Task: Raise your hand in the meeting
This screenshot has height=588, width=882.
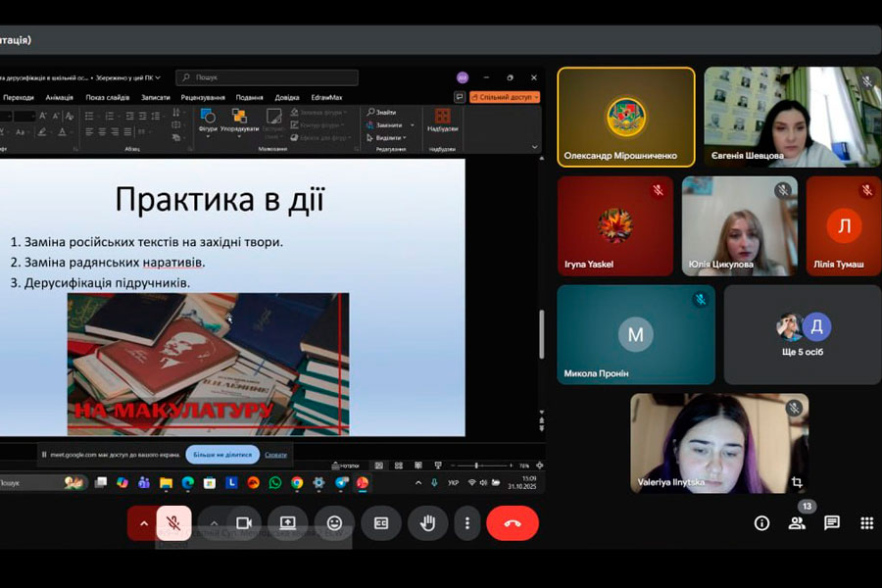Action: pyautogui.click(x=427, y=523)
